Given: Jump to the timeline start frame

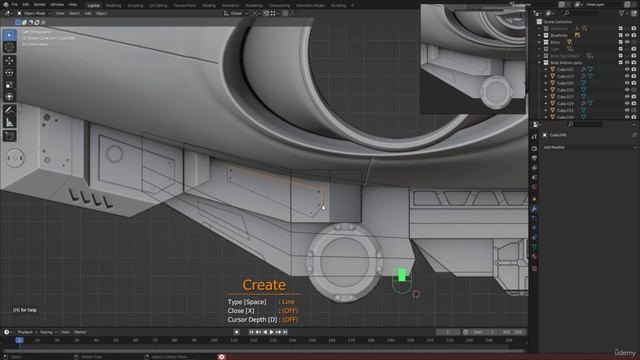Looking at the screenshot, I should (x=251, y=332).
